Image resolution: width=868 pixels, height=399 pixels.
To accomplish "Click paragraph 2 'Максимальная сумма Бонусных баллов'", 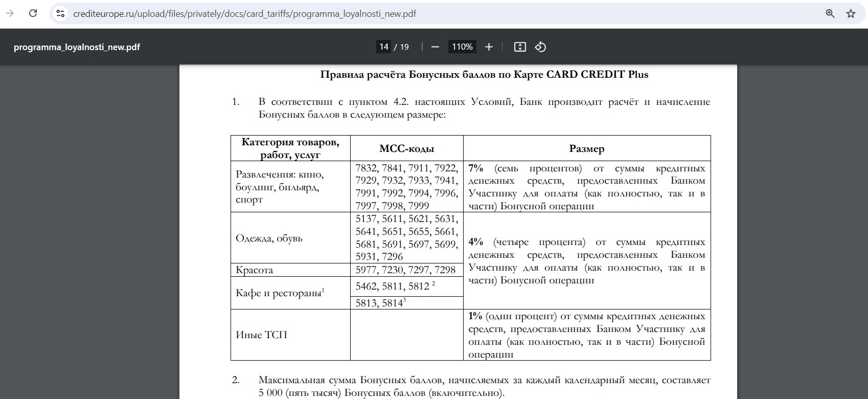I will [x=484, y=387].
